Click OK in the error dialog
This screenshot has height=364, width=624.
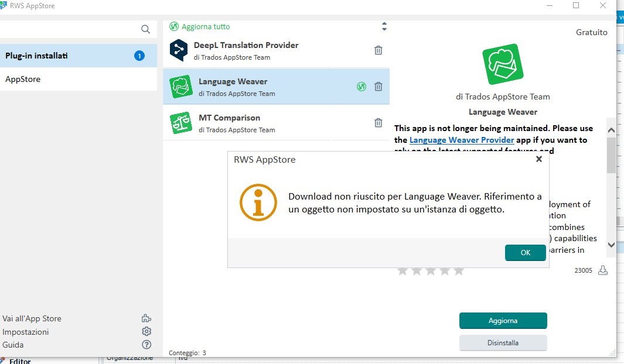[x=526, y=253]
